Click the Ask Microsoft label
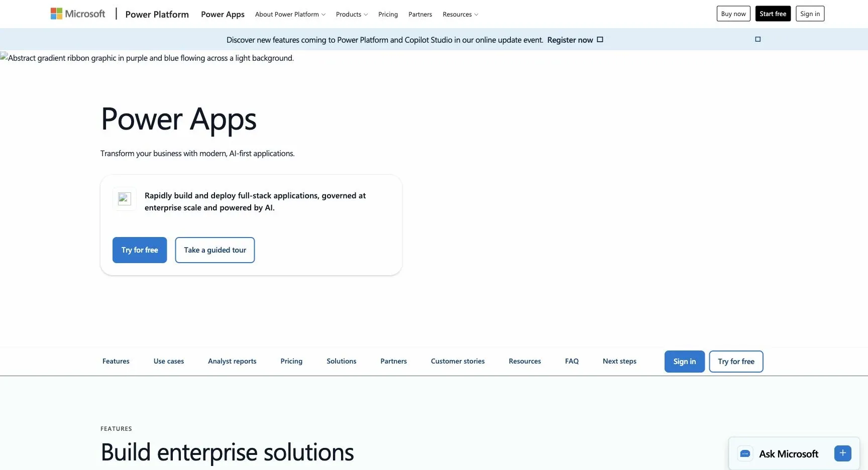Screen dimensions: 868x470 point(789,454)
